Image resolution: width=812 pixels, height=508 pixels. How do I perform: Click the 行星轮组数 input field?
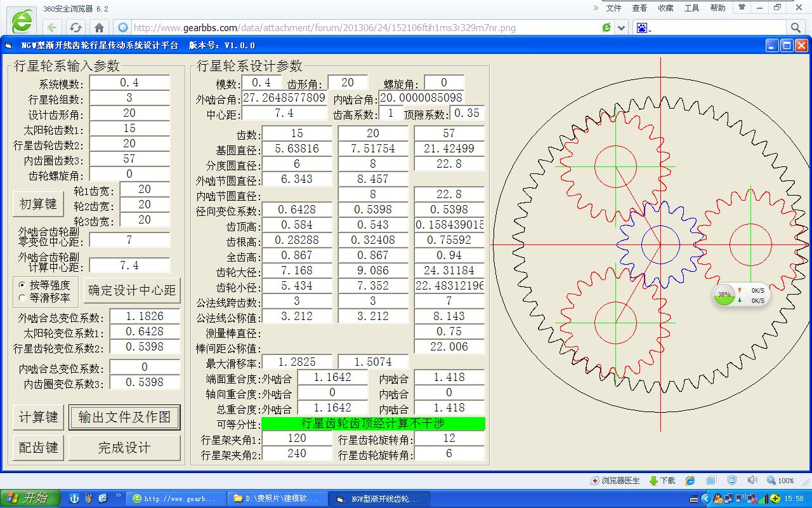pos(129,98)
